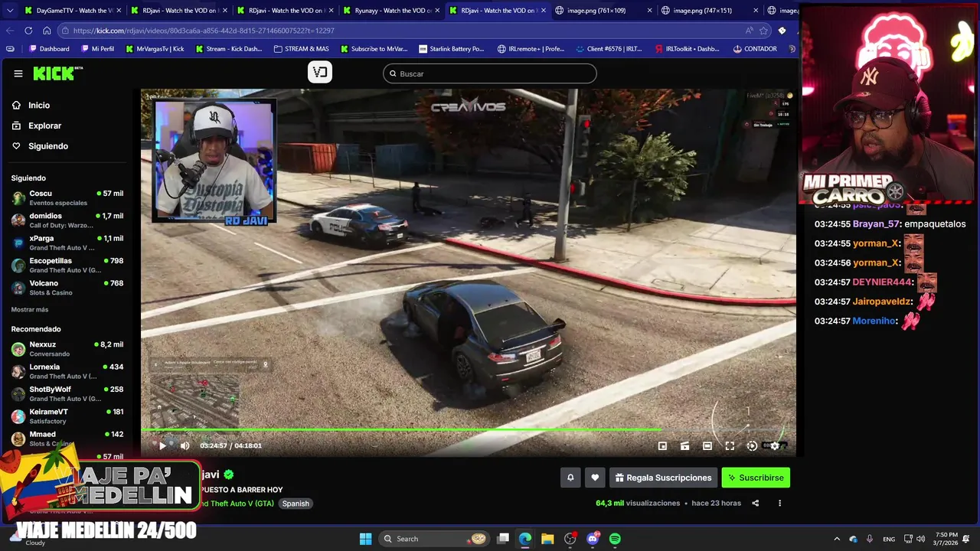
Task: Open STREAM & MAS bookmark folder
Action: point(302,49)
